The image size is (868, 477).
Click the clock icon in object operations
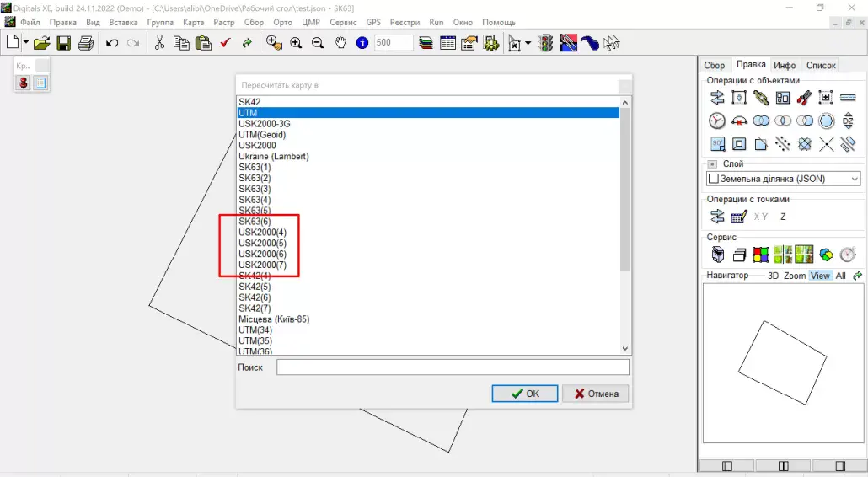pos(717,121)
